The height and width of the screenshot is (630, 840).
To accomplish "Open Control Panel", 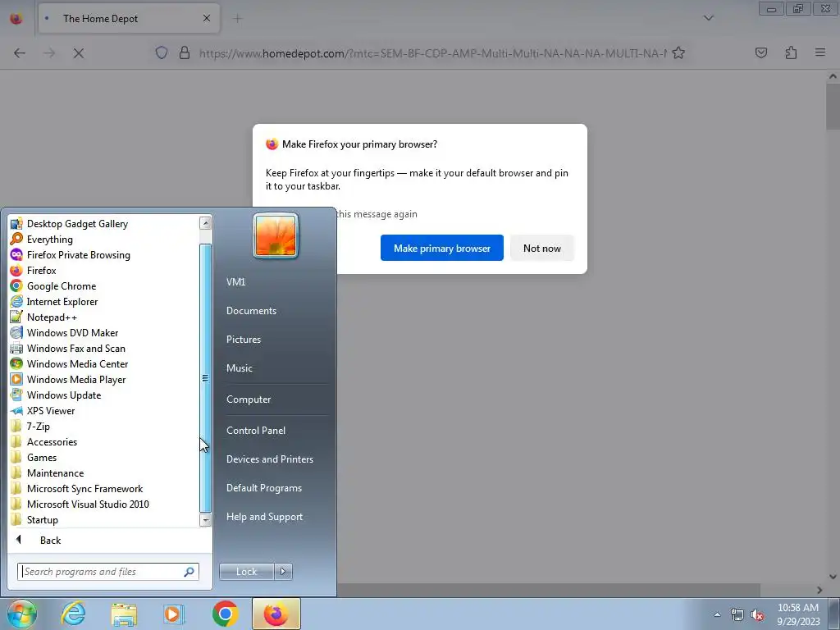I will [256, 431].
